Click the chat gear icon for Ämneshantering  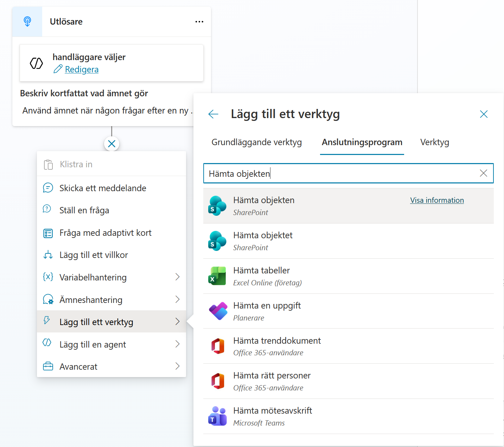pos(48,299)
